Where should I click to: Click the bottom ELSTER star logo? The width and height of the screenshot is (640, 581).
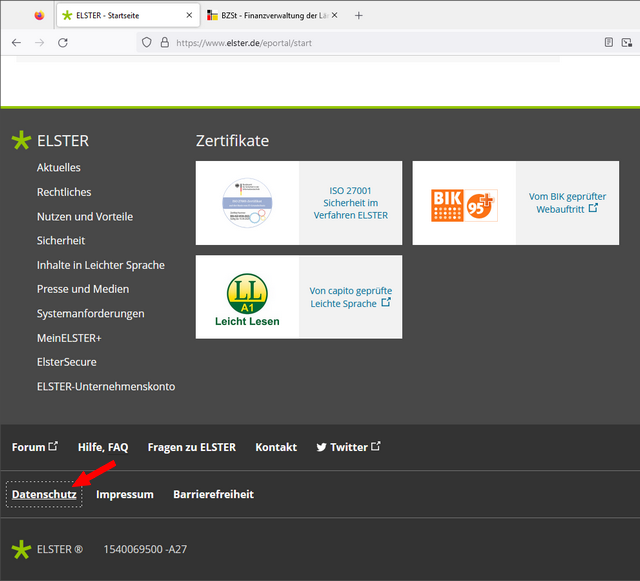(21, 550)
